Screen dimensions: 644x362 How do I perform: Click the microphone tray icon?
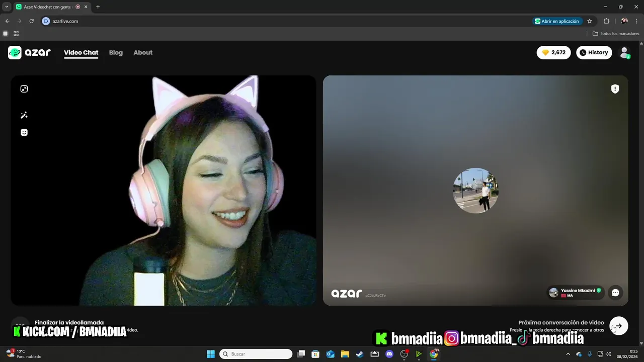590,354
